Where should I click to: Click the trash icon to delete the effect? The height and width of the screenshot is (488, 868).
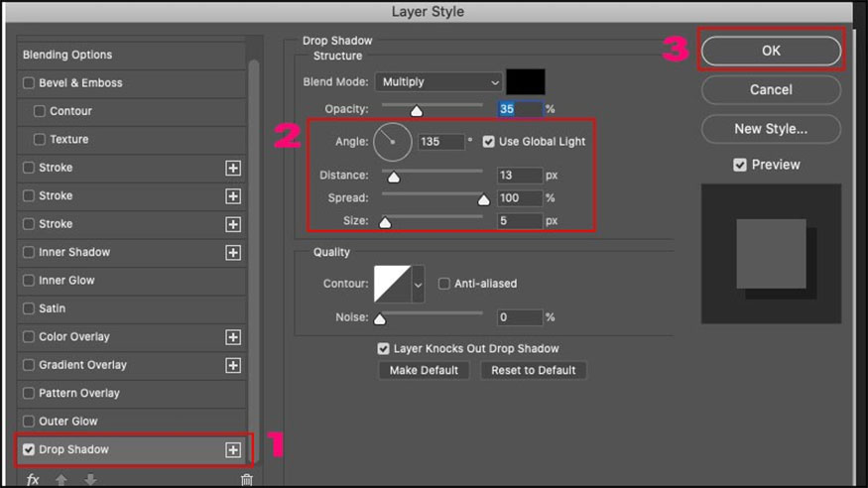(247, 479)
